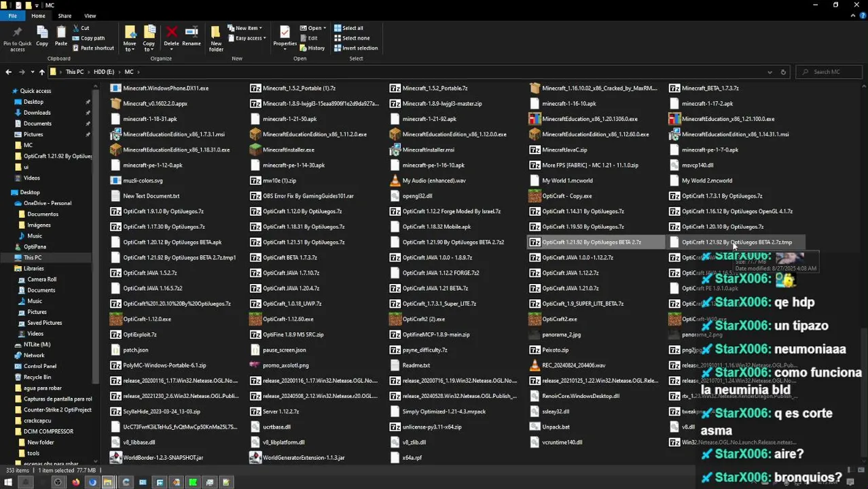Select OptiCraft2.exe file icon
The height and width of the screenshot is (489, 868).
(535, 319)
